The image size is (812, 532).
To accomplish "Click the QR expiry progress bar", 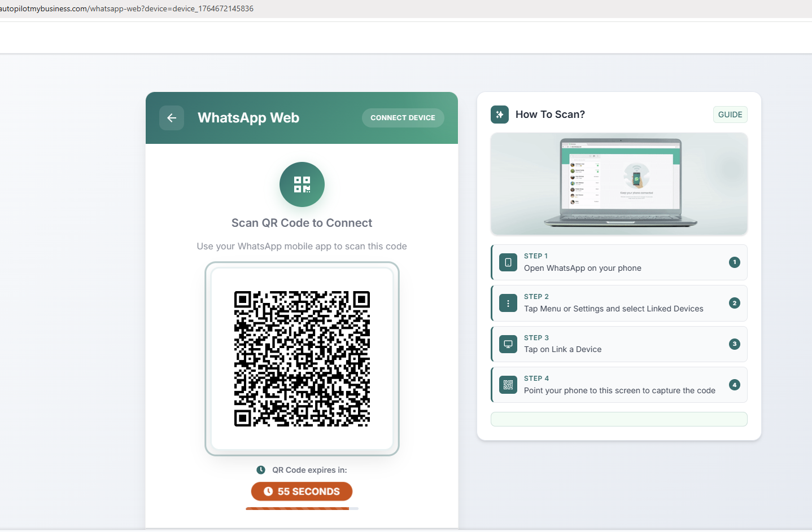I will coord(302,508).
